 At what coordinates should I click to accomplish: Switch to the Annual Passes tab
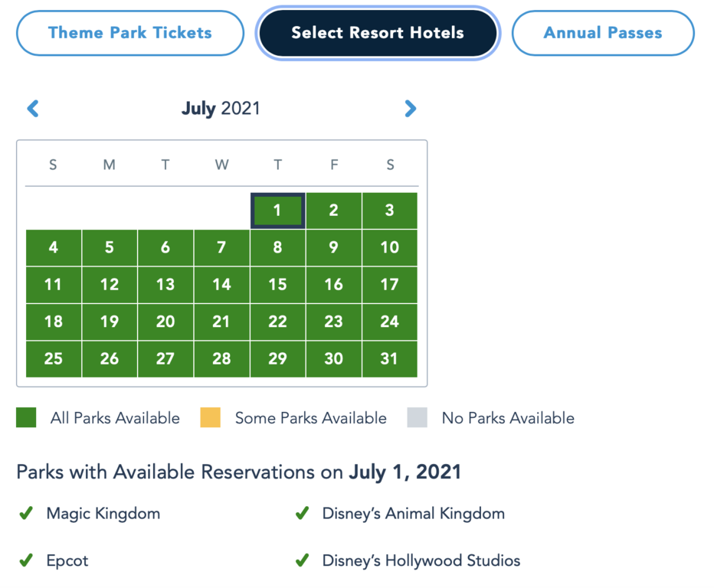603,33
